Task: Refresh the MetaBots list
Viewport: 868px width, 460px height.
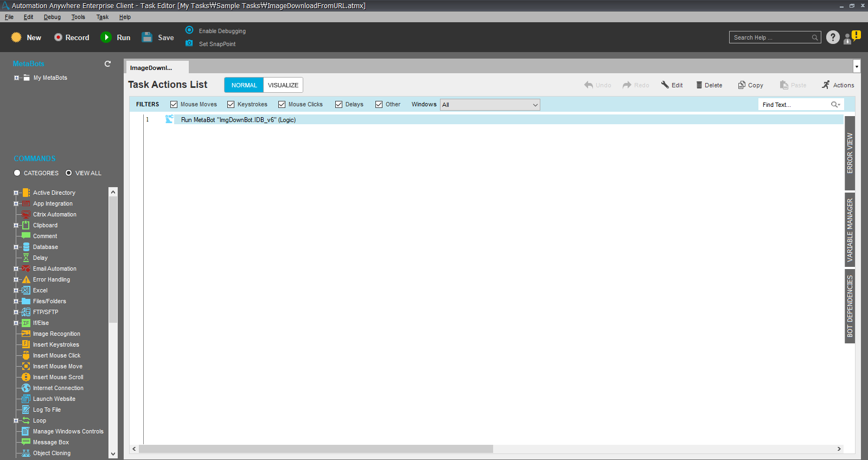Action: coord(107,63)
